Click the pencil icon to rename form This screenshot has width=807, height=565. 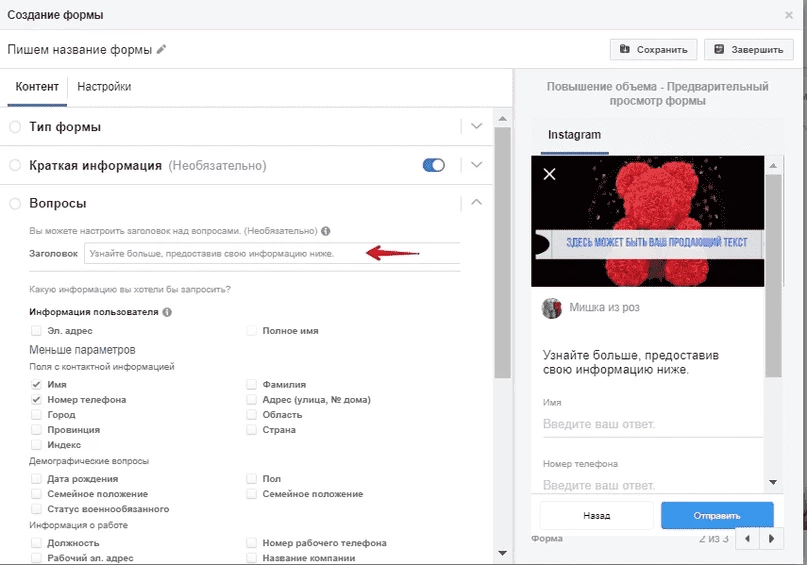[162, 49]
